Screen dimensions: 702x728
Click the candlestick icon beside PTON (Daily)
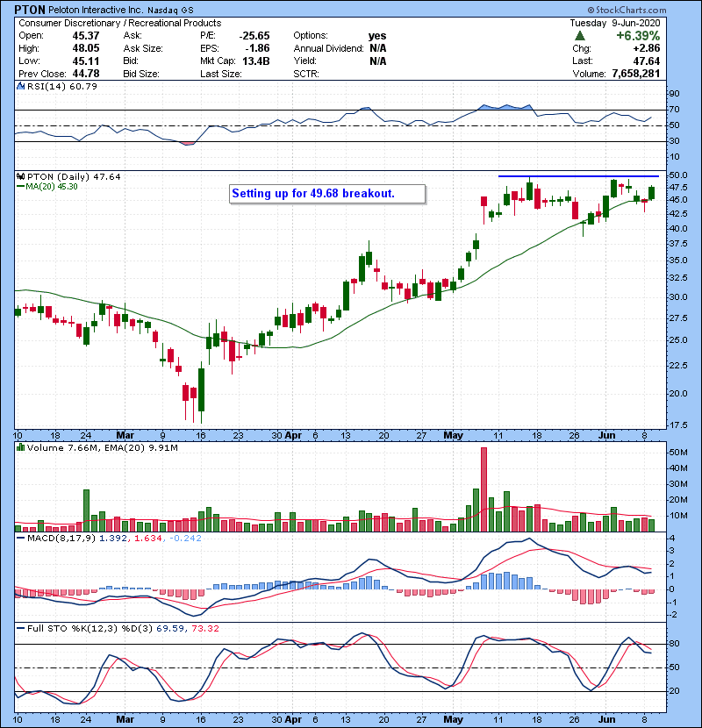pyautogui.click(x=20, y=176)
